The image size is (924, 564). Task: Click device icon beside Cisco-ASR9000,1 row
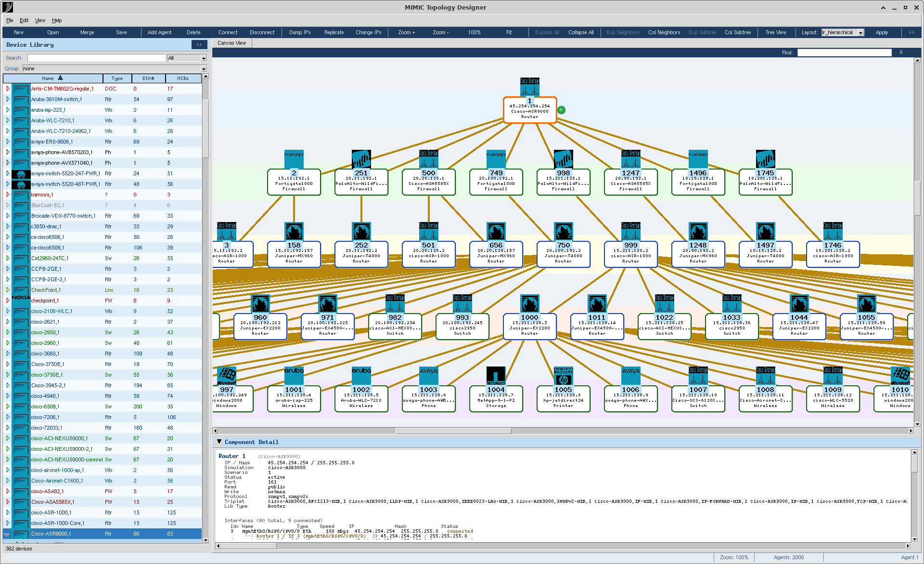[x=21, y=534]
